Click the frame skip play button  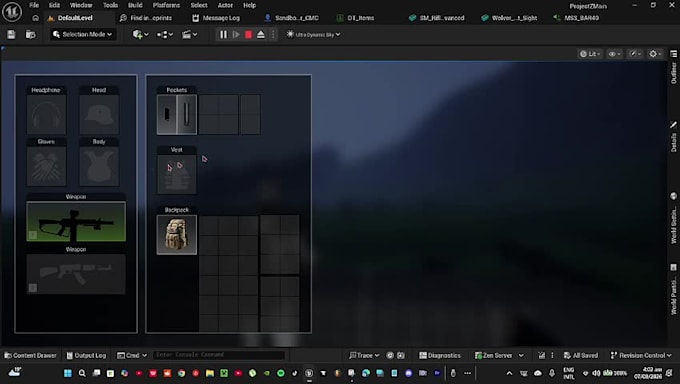tap(236, 34)
